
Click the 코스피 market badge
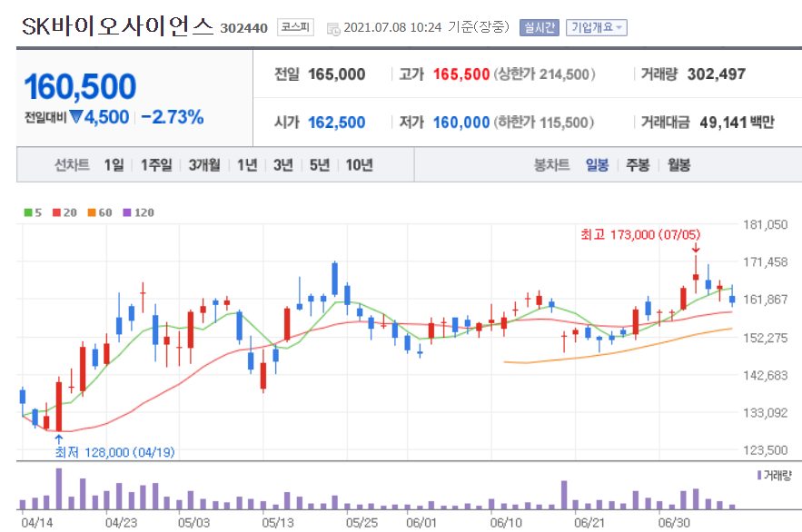(295, 27)
